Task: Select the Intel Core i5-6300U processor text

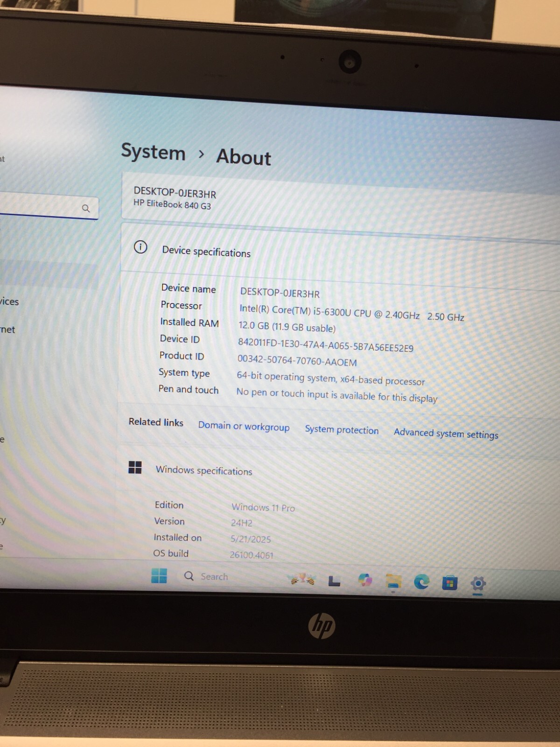Action: click(x=351, y=313)
